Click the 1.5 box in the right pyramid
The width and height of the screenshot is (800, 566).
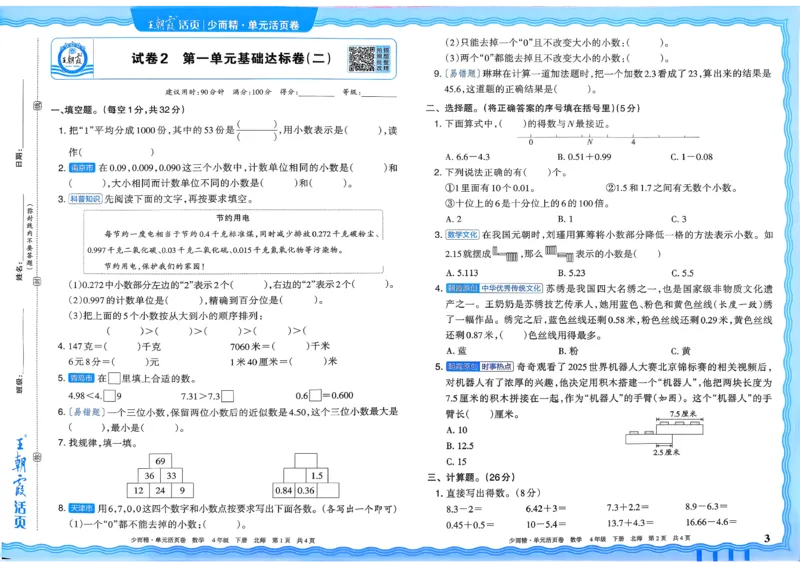(x=317, y=475)
